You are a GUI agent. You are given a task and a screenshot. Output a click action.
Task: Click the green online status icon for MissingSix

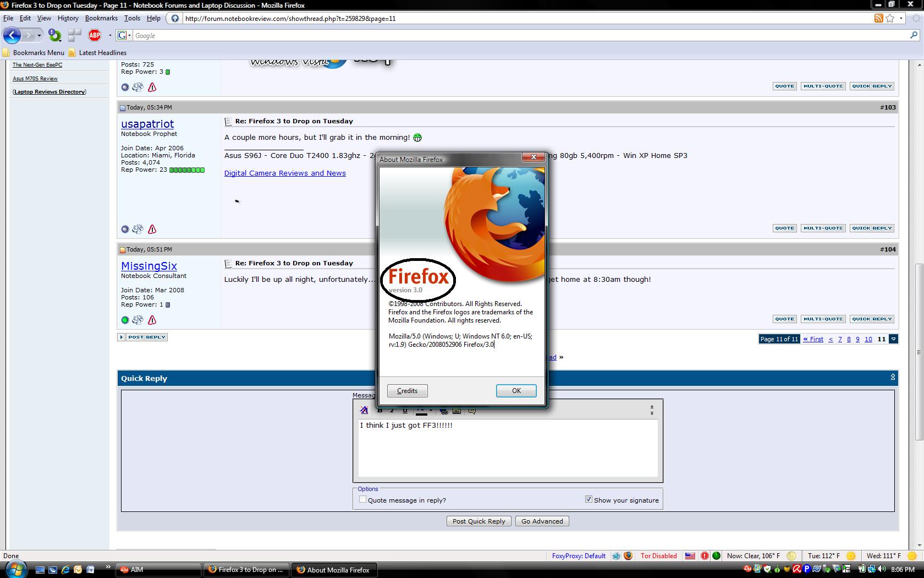tap(125, 320)
